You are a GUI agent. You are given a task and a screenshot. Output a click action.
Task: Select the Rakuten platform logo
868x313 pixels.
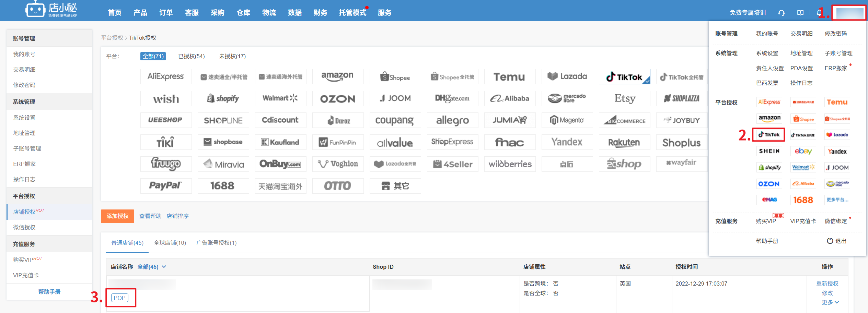(x=625, y=142)
